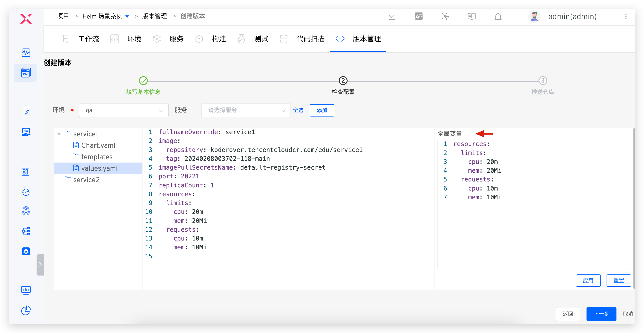Select values.yaml in the tree
The height and width of the screenshot is (333, 644).
[98, 168]
